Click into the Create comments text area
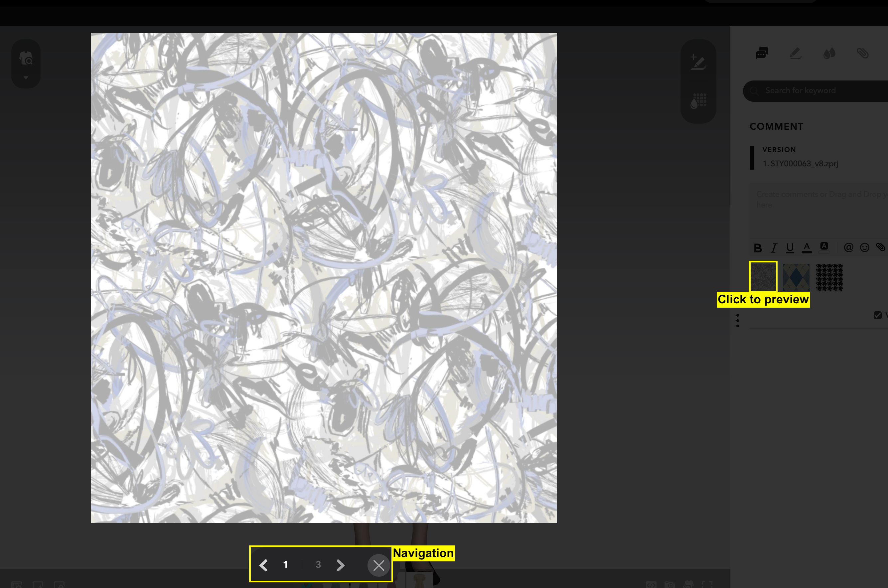This screenshot has height=588, width=888. coord(818,210)
